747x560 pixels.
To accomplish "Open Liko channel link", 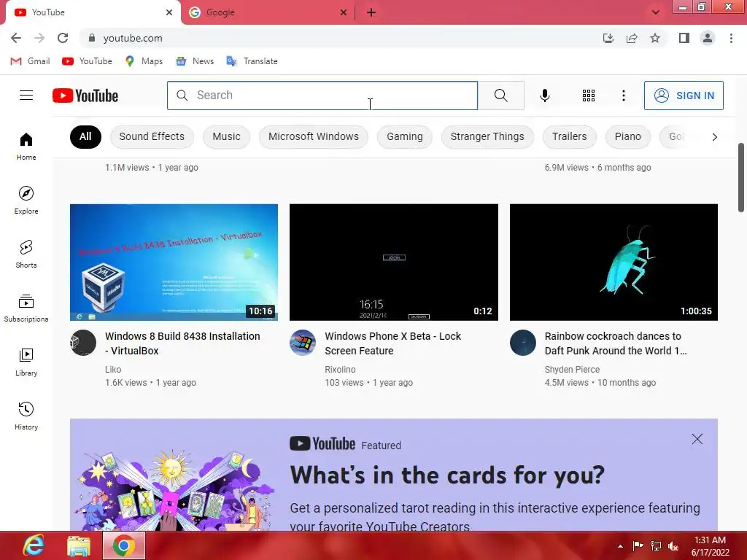I will [113, 369].
